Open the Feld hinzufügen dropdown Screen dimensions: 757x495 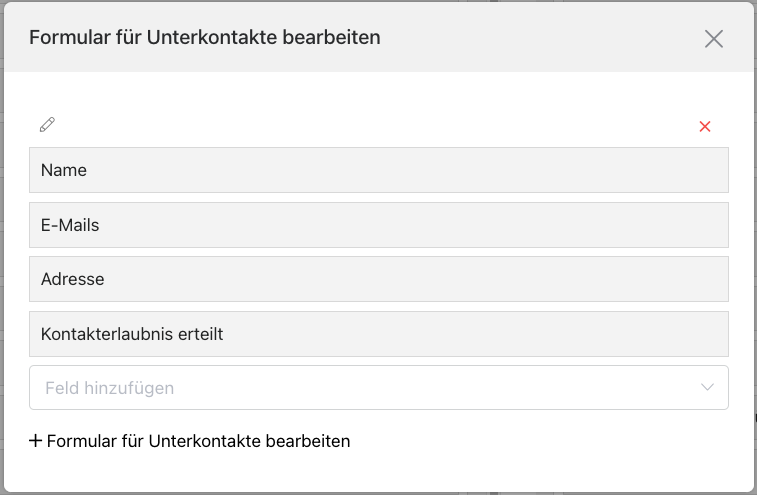coord(378,387)
